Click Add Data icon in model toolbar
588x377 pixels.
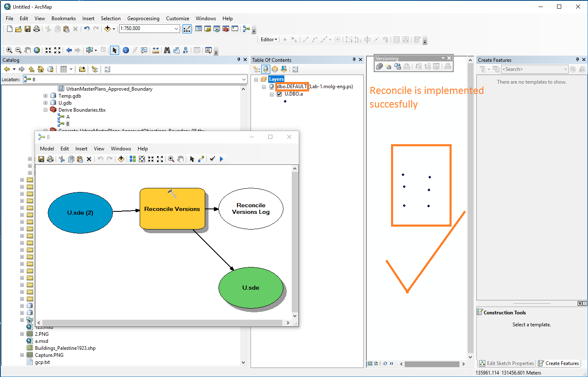click(x=121, y=159)
